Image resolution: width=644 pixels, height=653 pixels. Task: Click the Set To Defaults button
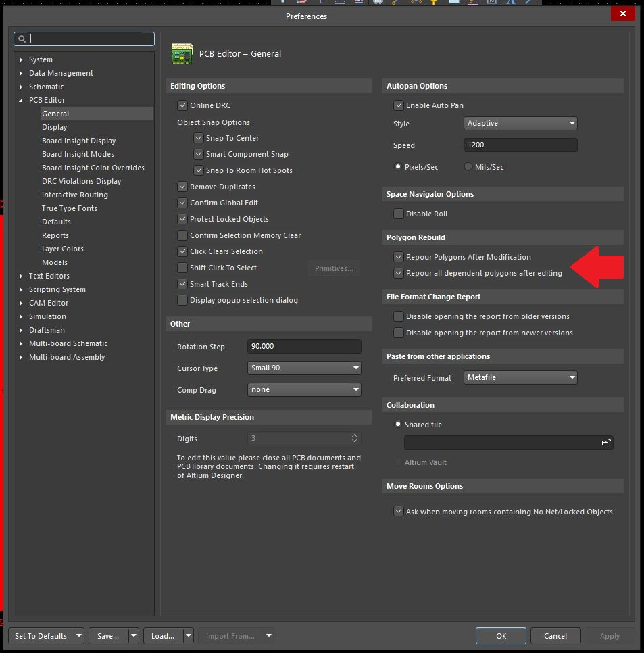click(x=41, y=636)
